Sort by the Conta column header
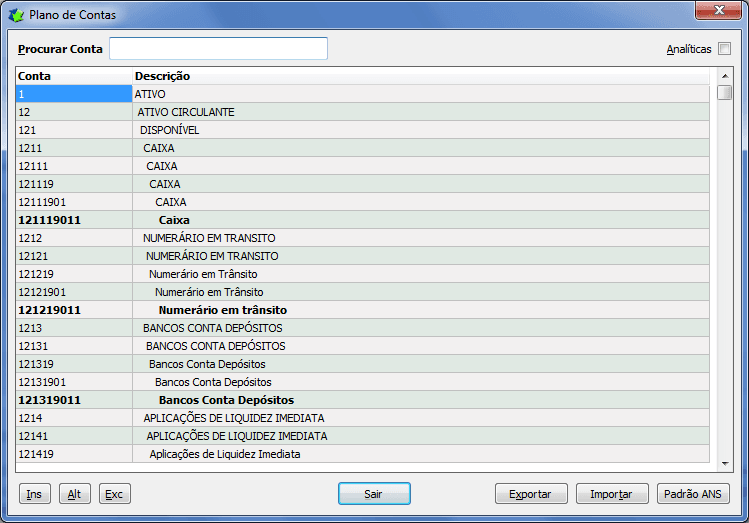749x523 pixels. coord(74,76)
